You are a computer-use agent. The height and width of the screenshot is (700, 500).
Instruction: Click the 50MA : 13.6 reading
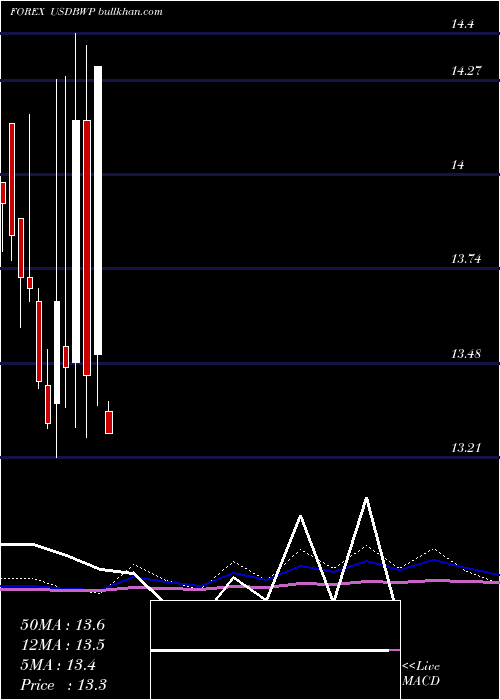click(63, 625)
